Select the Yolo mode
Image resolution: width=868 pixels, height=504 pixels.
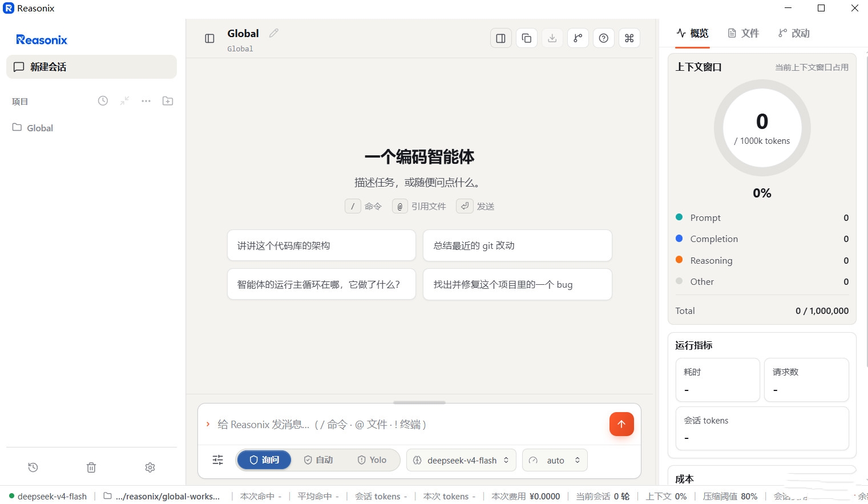(x=372, y=460)
